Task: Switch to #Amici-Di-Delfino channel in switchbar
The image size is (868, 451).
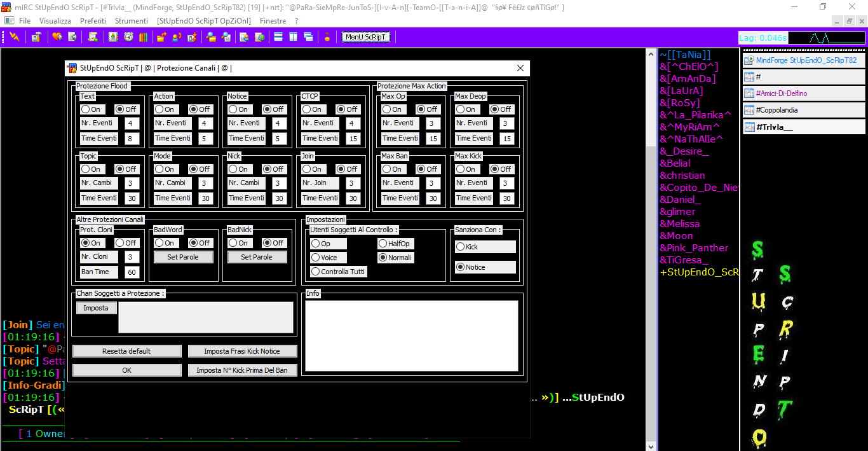Action: tap(804, 94)
